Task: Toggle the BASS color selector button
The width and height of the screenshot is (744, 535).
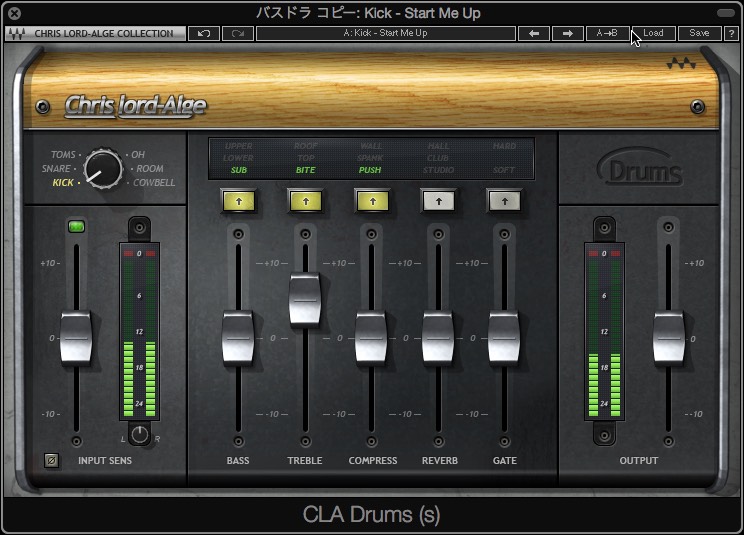Action: point(239,201)
